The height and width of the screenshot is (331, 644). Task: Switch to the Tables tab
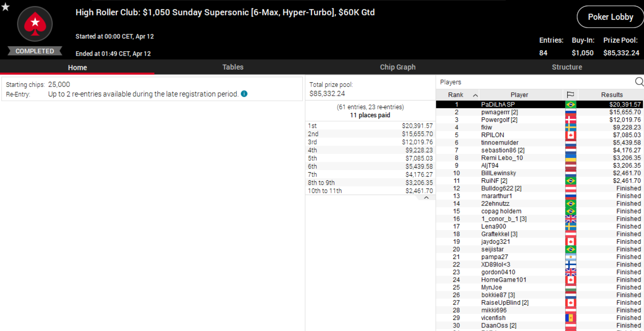coord(233,67)
